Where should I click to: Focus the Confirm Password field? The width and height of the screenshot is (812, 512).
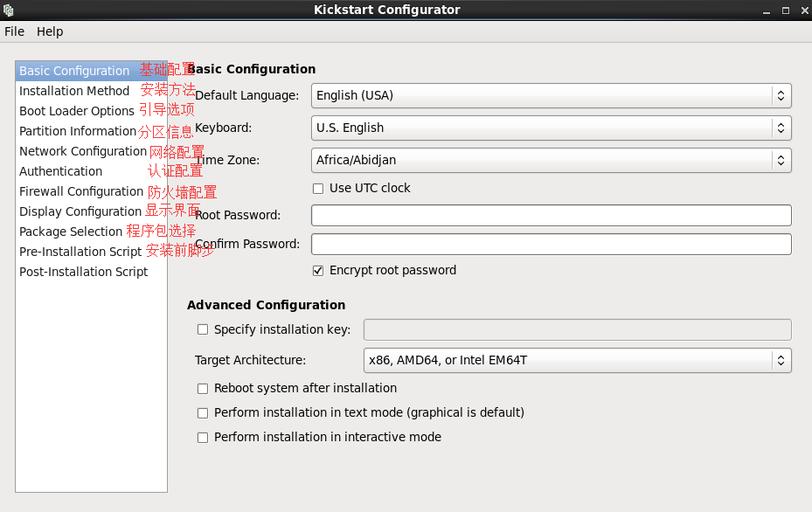pos(551,245)
